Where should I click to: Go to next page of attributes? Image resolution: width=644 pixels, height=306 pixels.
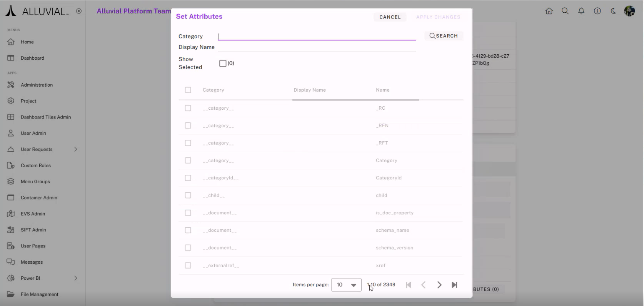point(439,285)
